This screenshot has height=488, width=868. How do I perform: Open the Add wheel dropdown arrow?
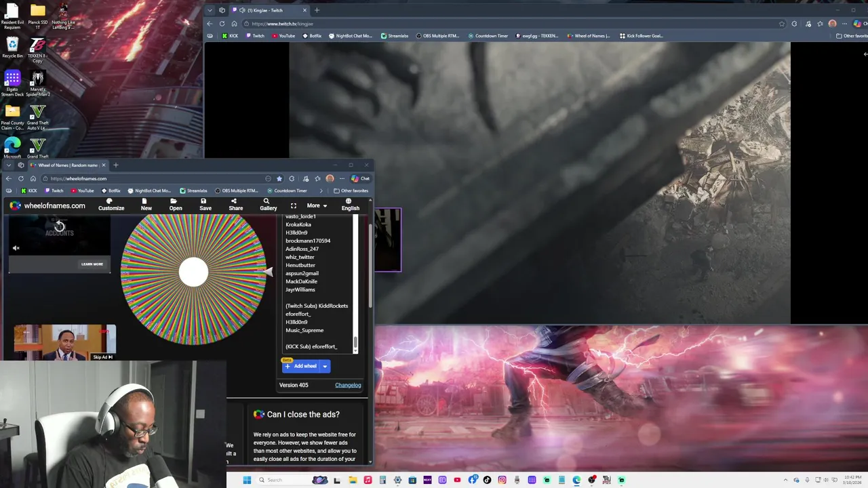(325, 366)
